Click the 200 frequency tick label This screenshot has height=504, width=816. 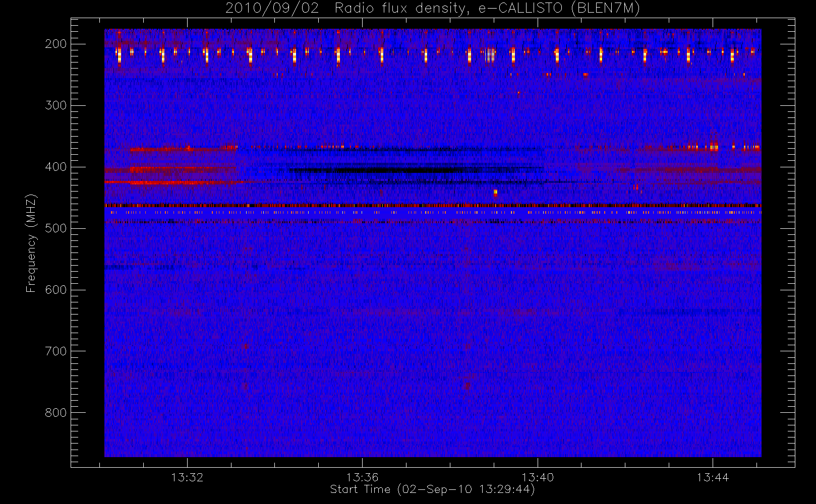pyautogui.click(x=55, y=44)
